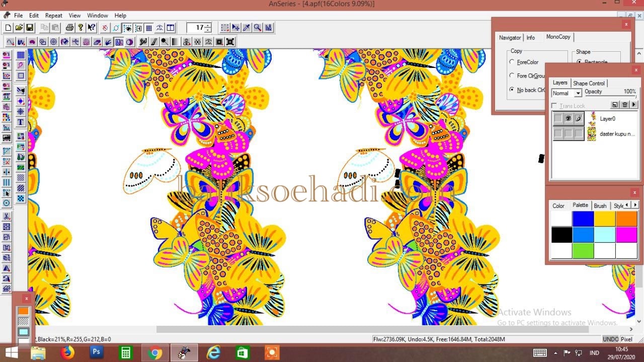Click the stamp tool icon
This screenshot has height=362, width=644.
pos(187,42)
